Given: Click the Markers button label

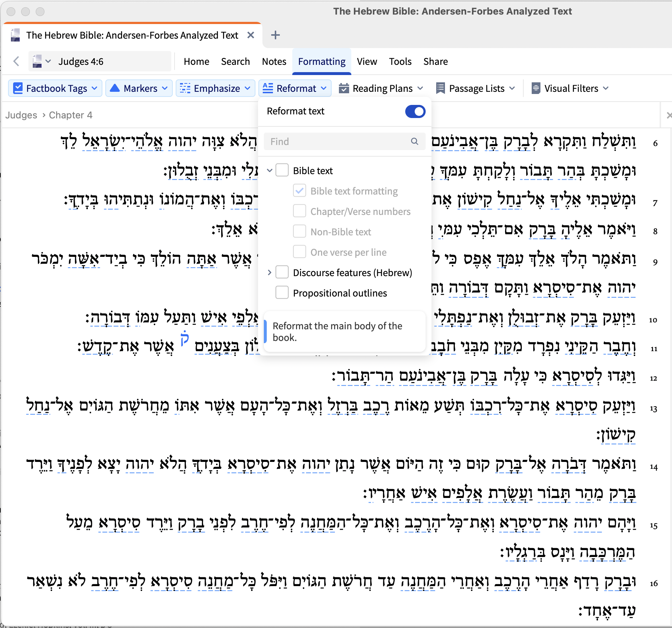Looking at the screenshot, I should coord(140,89).
